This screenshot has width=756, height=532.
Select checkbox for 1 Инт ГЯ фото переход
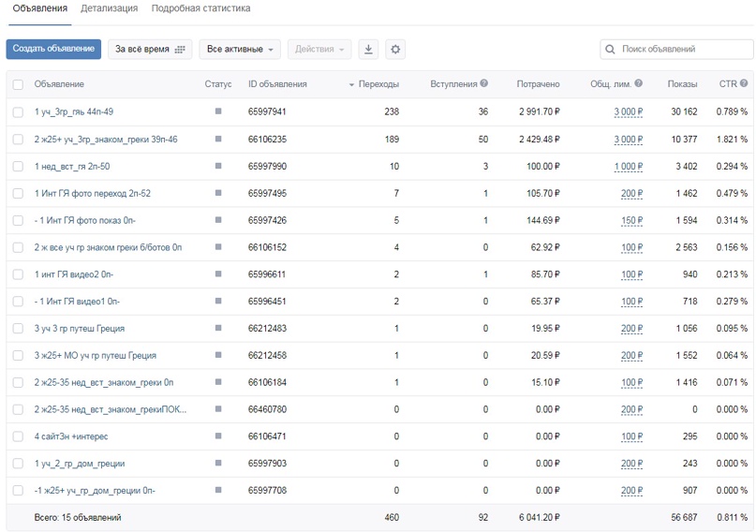(x=18, y=193)
